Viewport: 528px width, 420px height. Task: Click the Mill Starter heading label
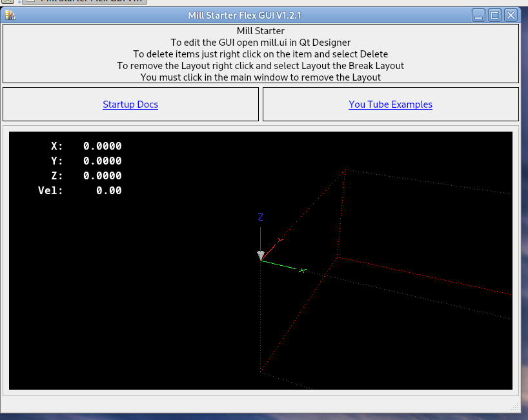pyautogui.click(x=261, y=30)
